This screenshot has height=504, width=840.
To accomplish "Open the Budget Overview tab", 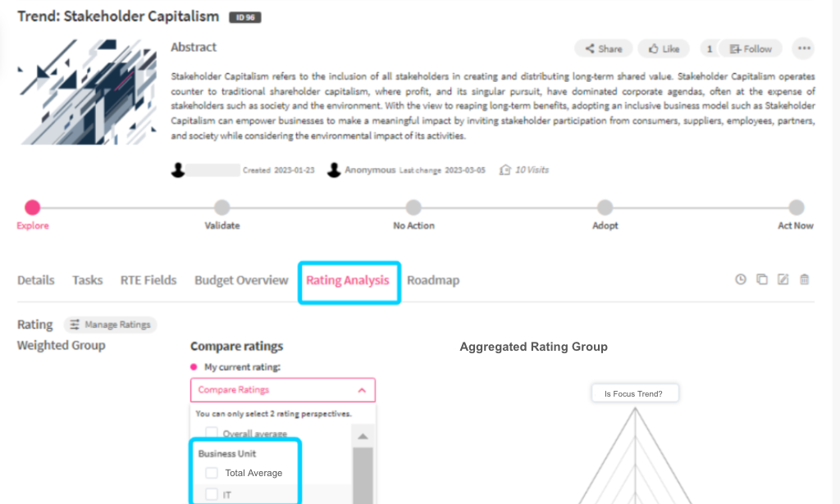I will point(241,280).
